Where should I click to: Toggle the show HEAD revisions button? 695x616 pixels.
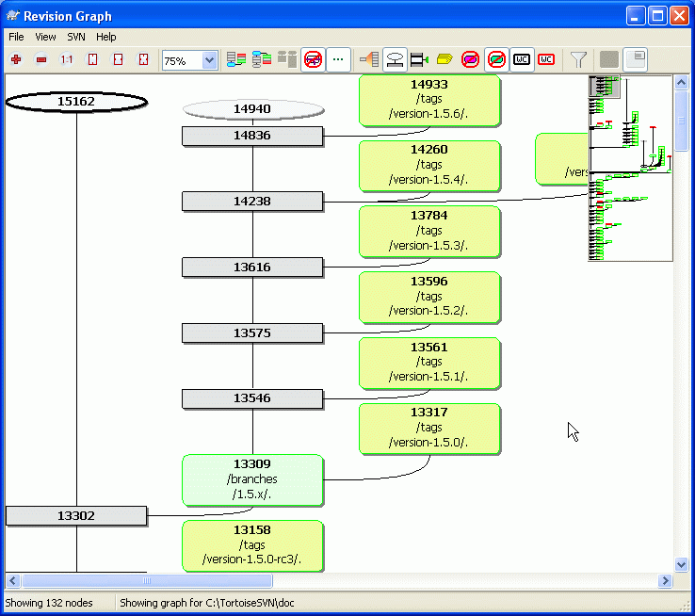coord(395,59)
